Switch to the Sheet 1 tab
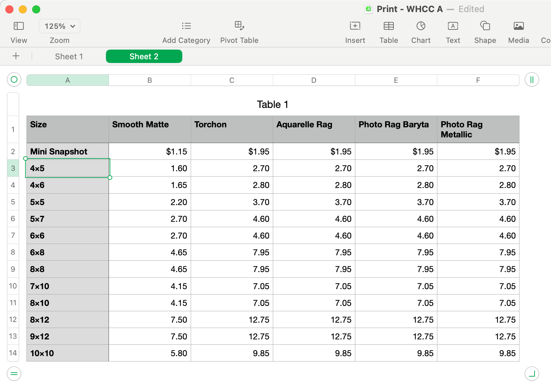 69,57
